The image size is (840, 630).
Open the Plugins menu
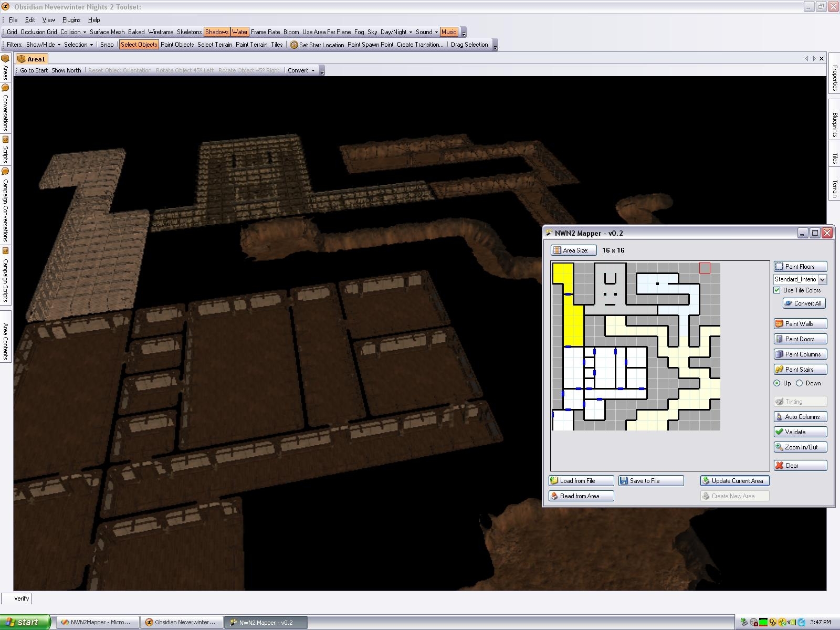click(x=71, y=20)
